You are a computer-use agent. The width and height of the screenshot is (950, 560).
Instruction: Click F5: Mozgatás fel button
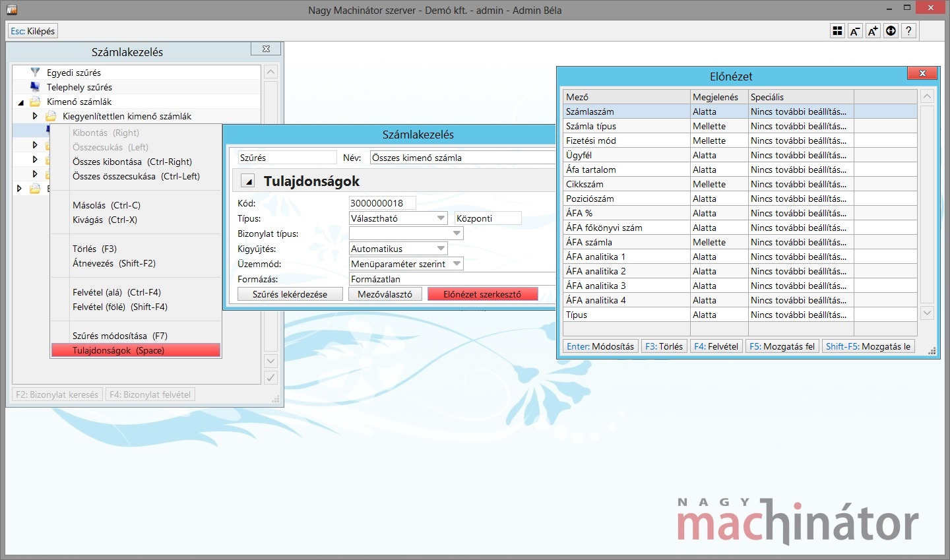[x=782, y=346]
